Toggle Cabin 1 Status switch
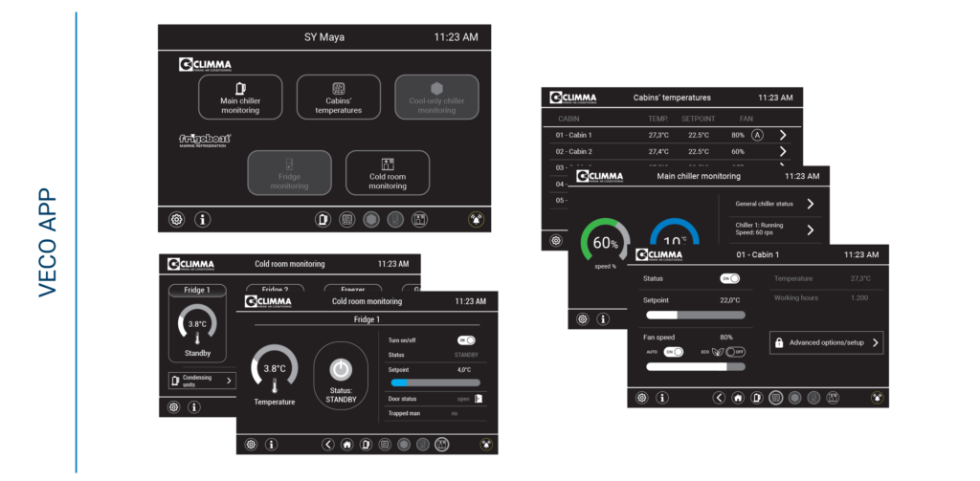 tap(729, 278)
